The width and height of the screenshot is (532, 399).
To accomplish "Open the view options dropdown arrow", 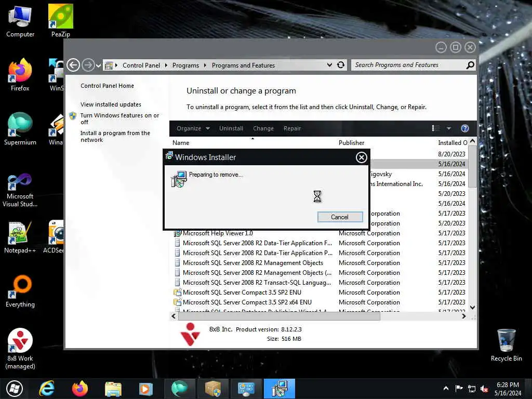I will pos(448,128).
